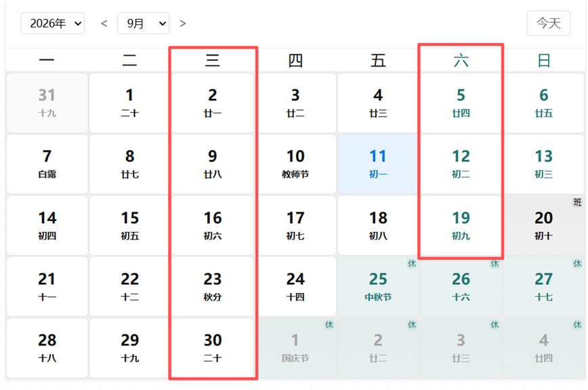Select September 10 教师节 date
Image resolution: width=588 pixels, height=390 pixels.
(295, 164)
